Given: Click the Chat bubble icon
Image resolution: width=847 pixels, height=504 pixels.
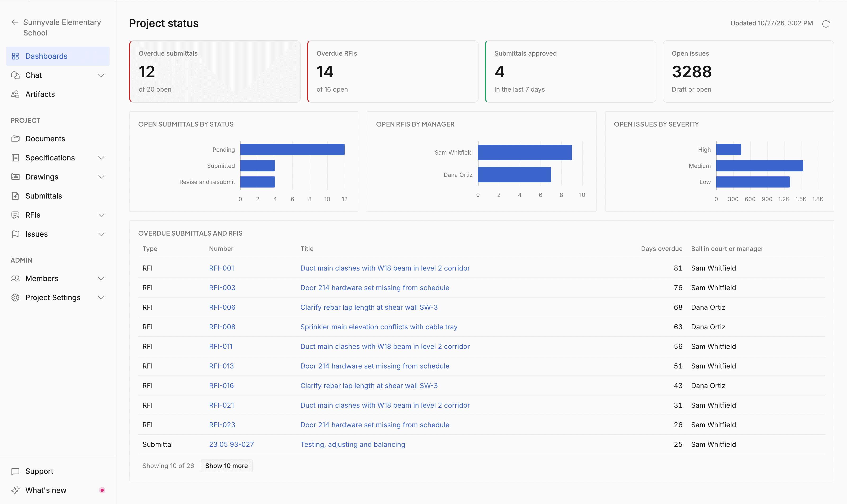Looking at the screenshot, I should click(15, 75).
